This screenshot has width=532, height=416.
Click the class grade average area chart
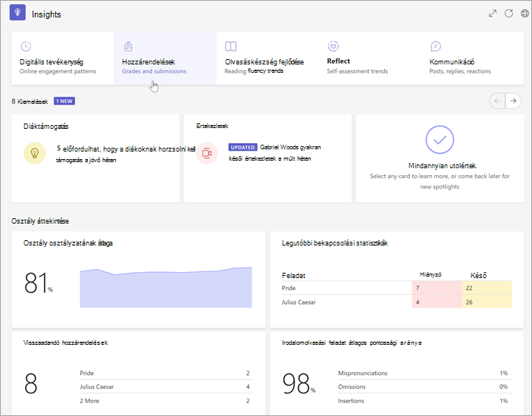tap(166, 287)
